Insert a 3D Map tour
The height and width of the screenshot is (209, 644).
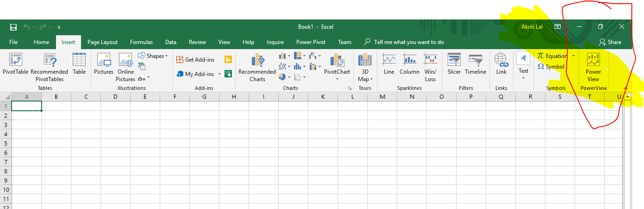pos(365,68)
